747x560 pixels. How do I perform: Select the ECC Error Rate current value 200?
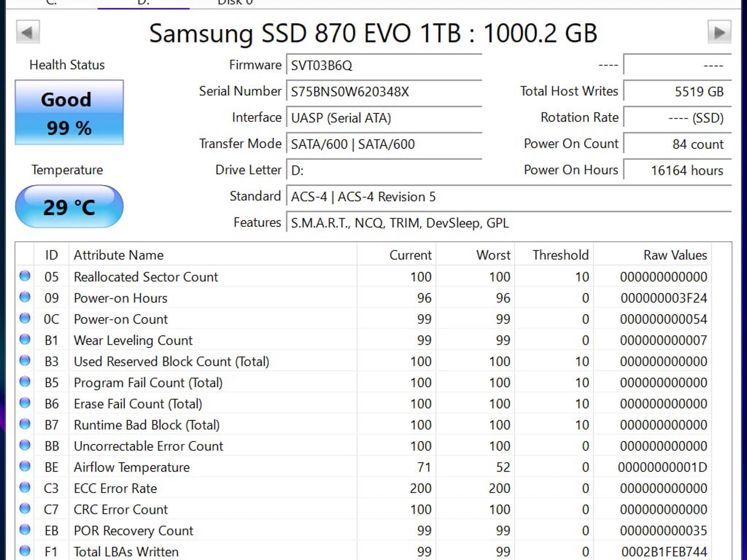(421, 489)
